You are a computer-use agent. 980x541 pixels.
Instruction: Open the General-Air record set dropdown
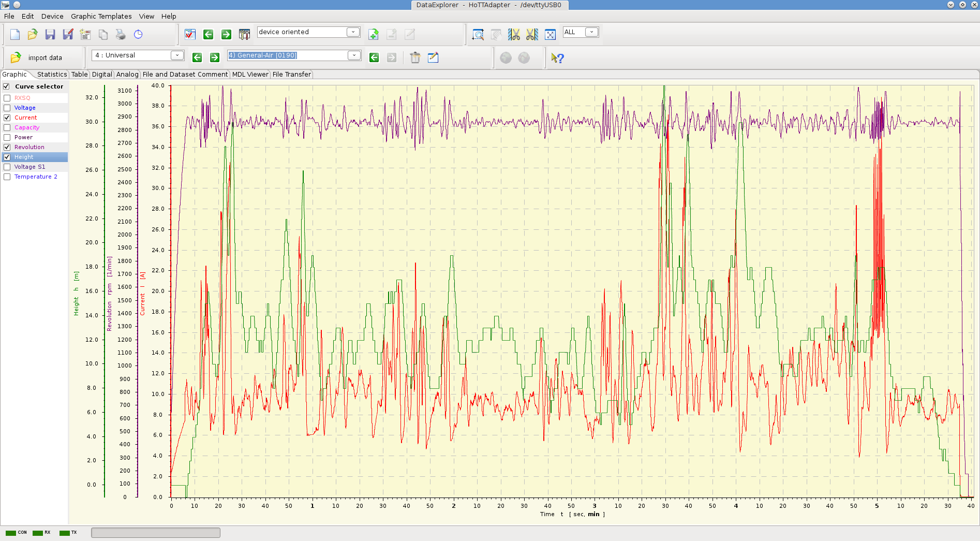354,55
